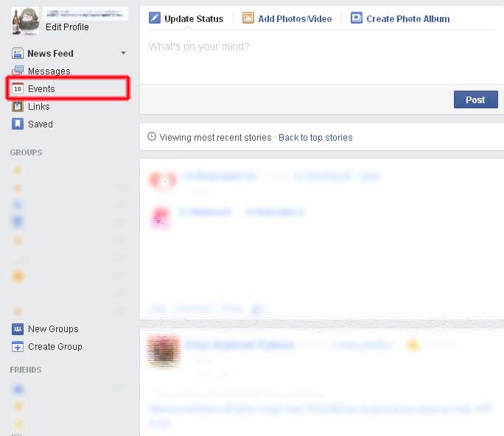
Task: Open the New Groups link
Action: (53, 329)
